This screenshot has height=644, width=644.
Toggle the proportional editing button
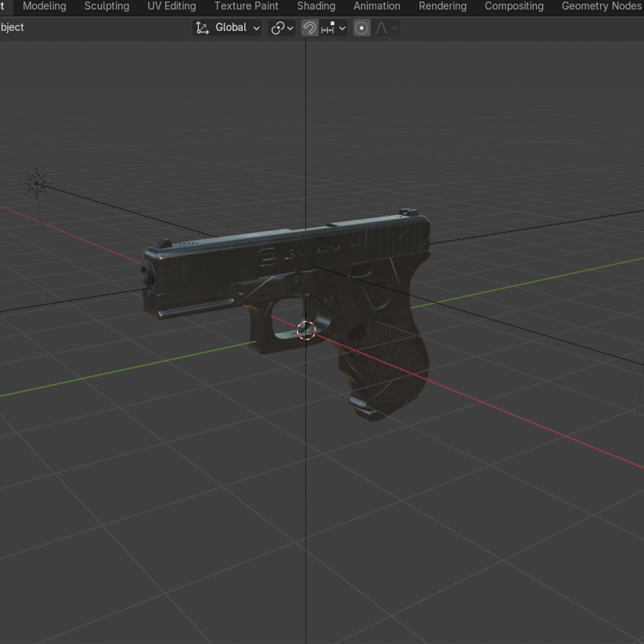click(362, 28)
